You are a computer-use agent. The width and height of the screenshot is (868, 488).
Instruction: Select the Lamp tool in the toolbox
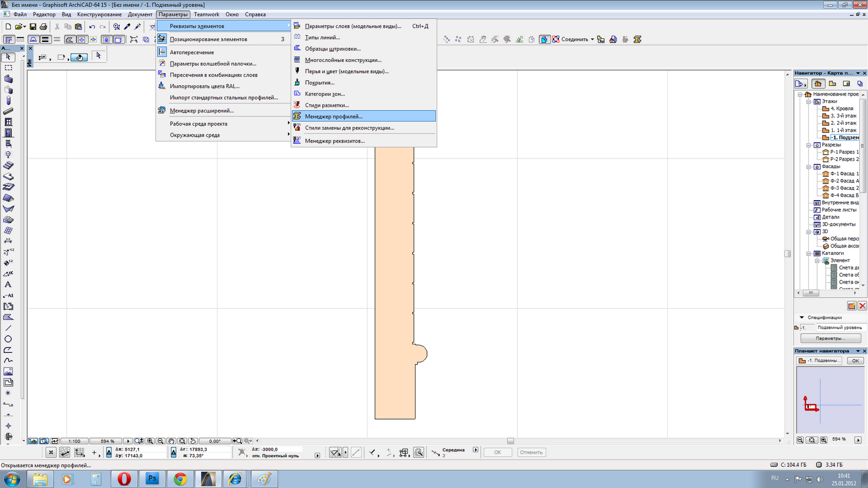click(x=8, y=155)
